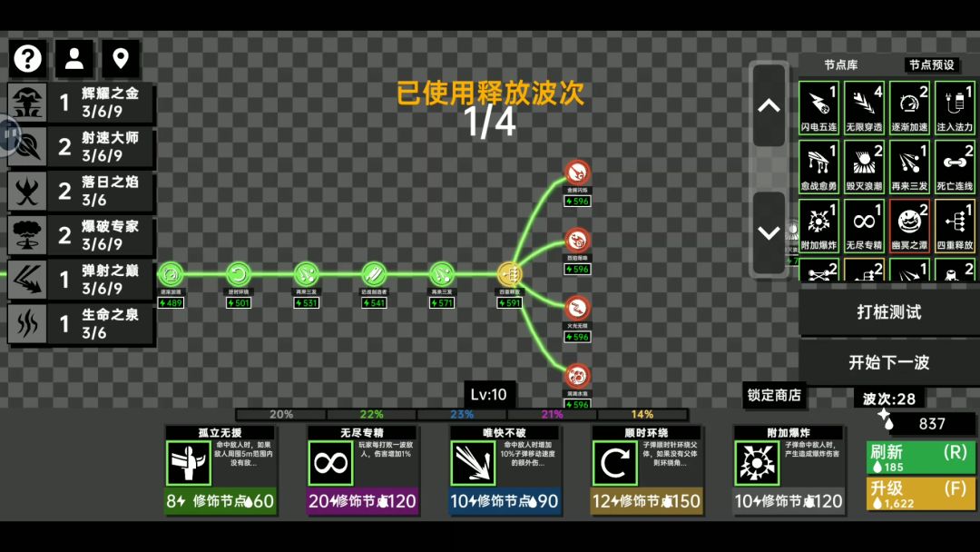Select the 无限穿透 node icon
Viewport: 980px width, 552px height.
pyautogui.click(x=865, y=107)
